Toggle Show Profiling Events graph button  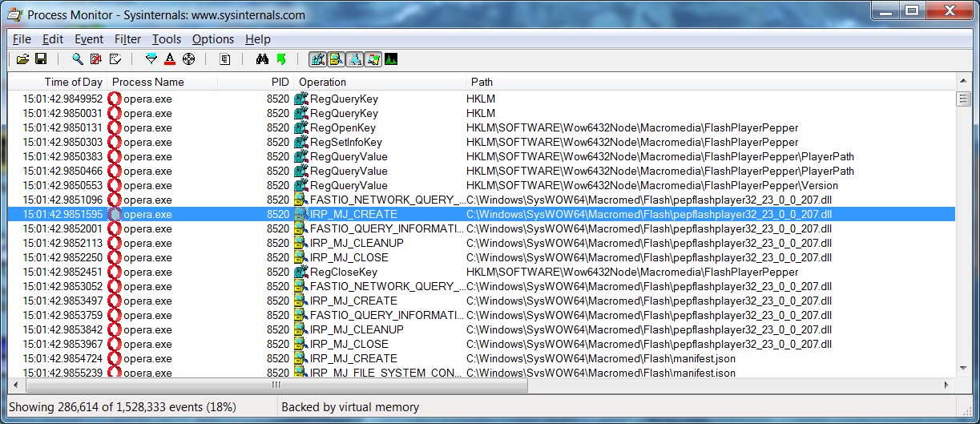tap(391, 59)
